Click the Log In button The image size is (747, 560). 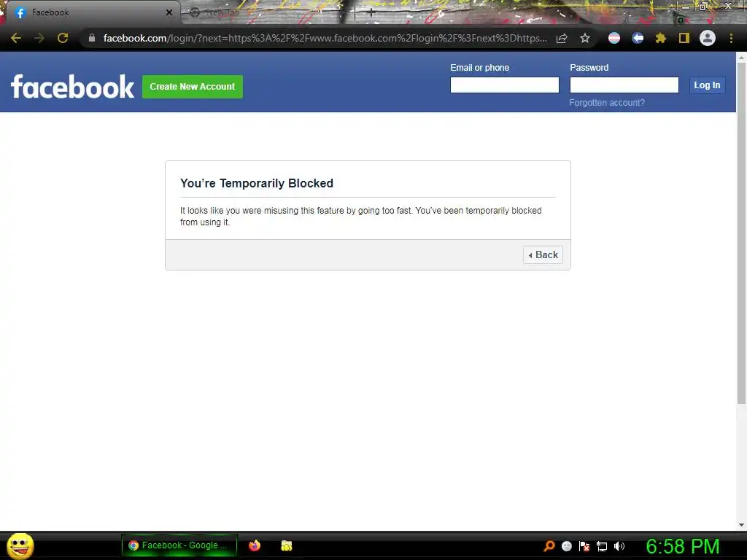tap(707, 85)
